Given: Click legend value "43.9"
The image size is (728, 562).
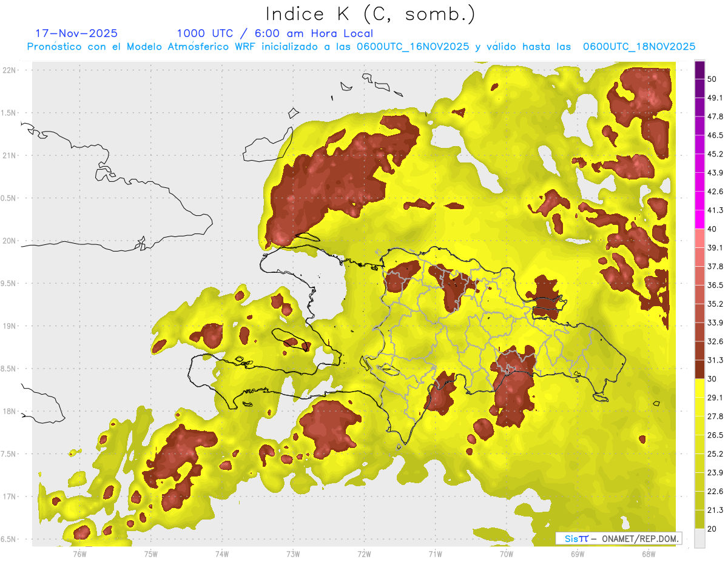Looking at the screenshot, I should pos(715,173).
